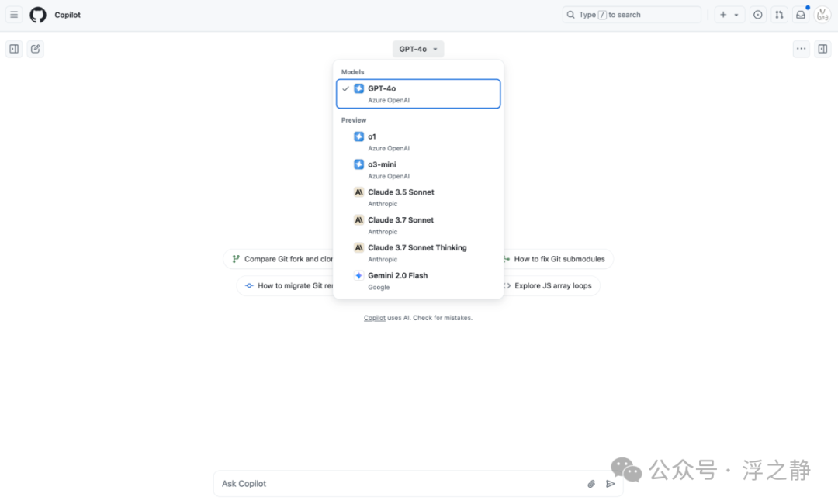Open the right side panel icon
Screen dimensions: 838x504
822,49
